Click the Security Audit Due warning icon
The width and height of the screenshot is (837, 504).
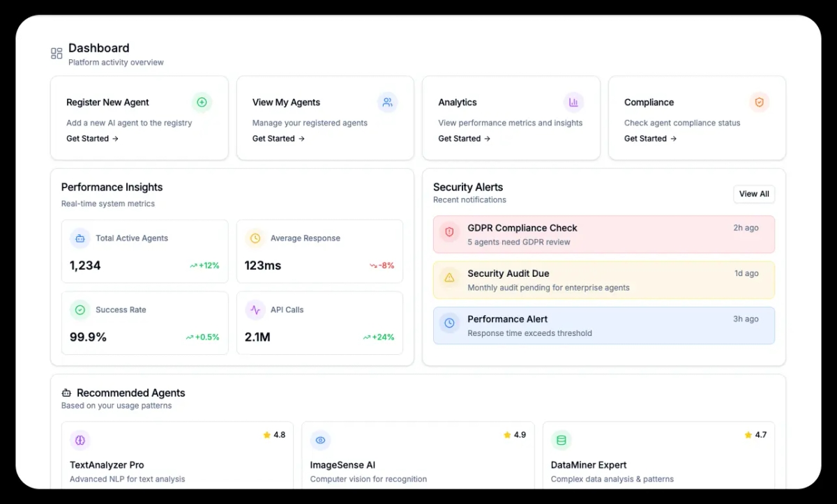click(x=449, y=277)
